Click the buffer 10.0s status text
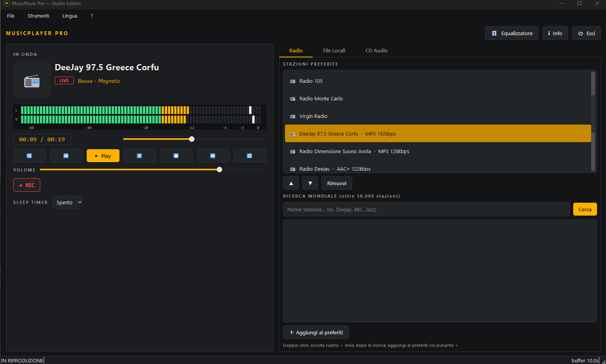 [586, 360]
